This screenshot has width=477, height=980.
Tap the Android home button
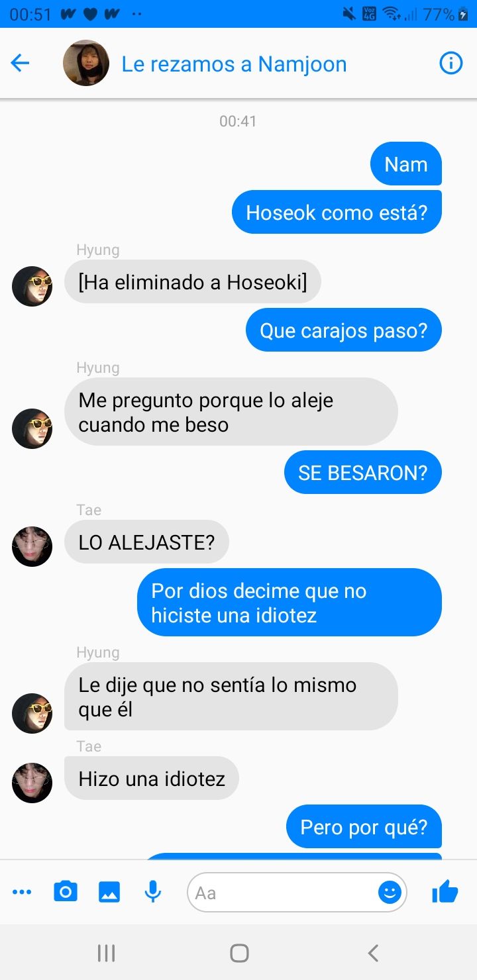click(x=239, y=953)
